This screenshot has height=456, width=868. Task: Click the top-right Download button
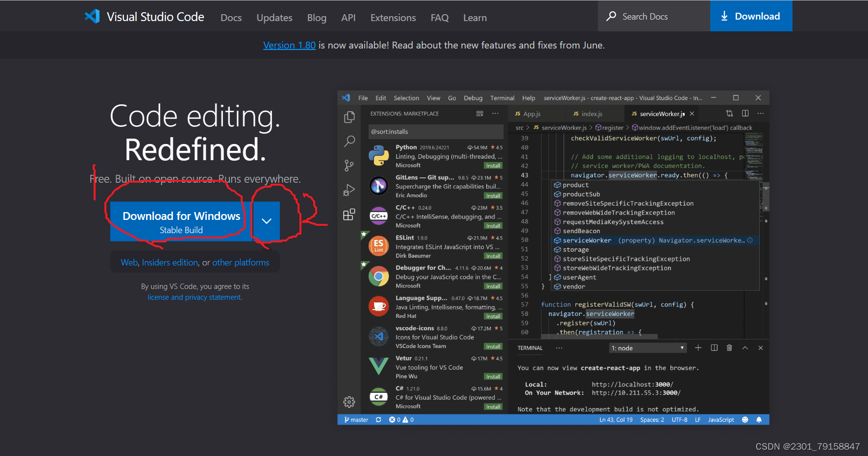(751, 16)
